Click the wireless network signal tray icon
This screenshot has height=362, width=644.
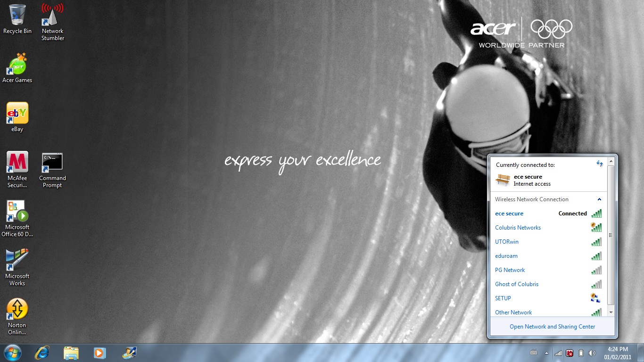point(558,353)
